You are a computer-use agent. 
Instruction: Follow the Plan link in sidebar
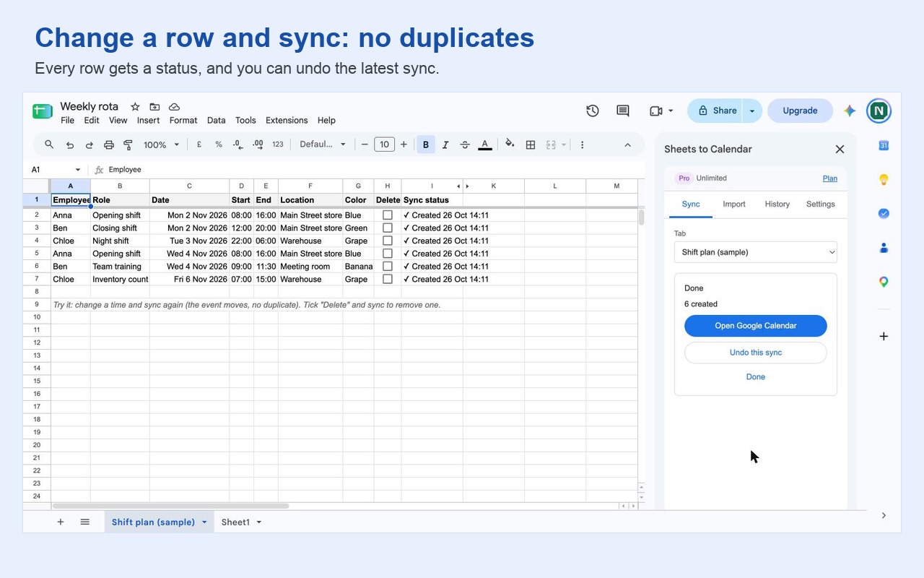click(830, 178)
